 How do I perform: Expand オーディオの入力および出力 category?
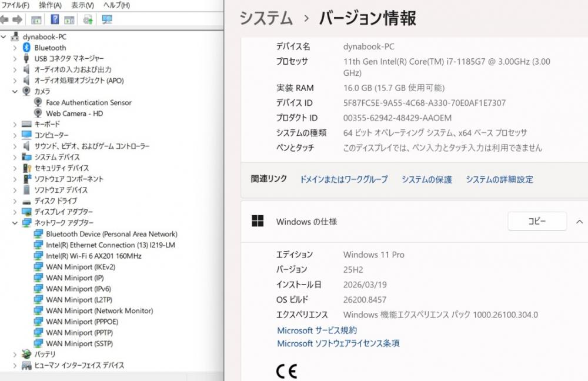coord(15,69)
